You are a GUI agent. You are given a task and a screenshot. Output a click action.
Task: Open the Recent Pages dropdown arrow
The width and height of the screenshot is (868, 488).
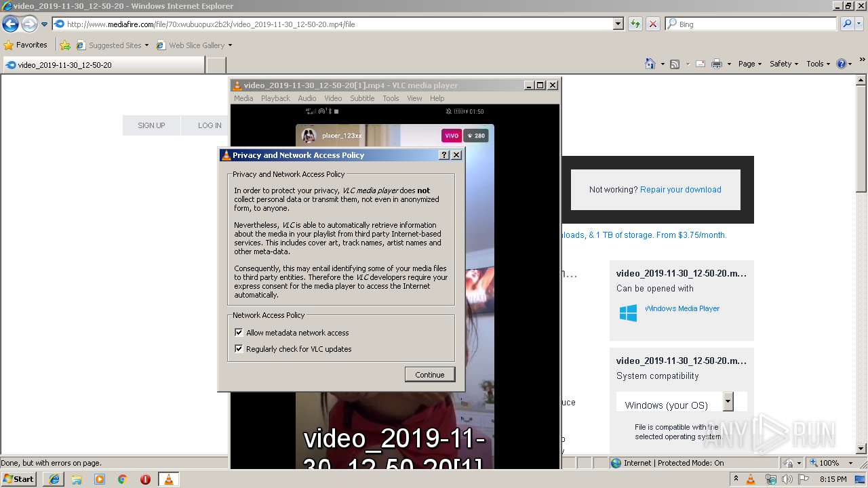(x=44, y=24)
